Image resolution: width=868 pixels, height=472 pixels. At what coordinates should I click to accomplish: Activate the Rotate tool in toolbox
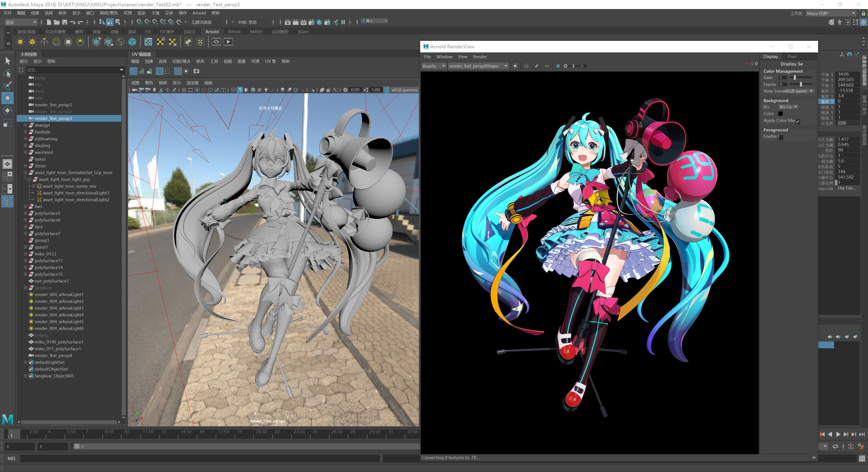pyautogui.click(x=7, y=110)
